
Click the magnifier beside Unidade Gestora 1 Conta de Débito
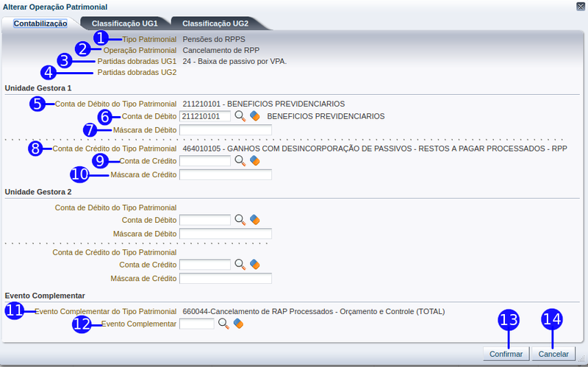(240, 116)
